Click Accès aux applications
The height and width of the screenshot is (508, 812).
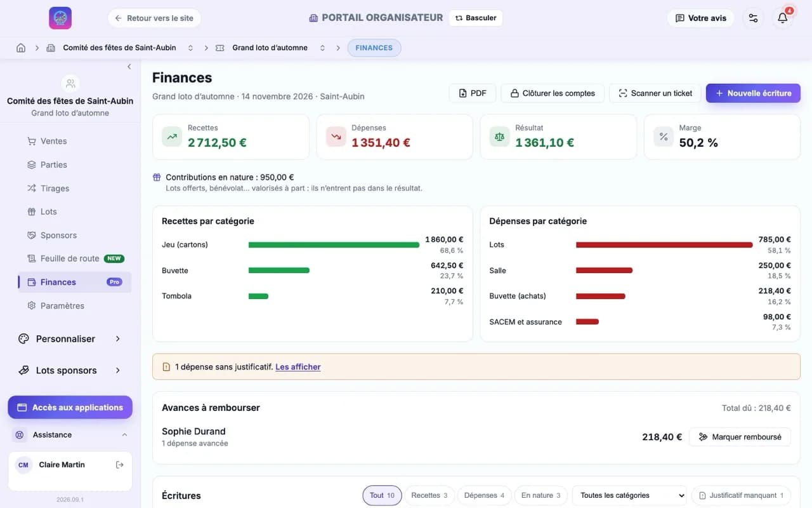click(x=70, y=408)
